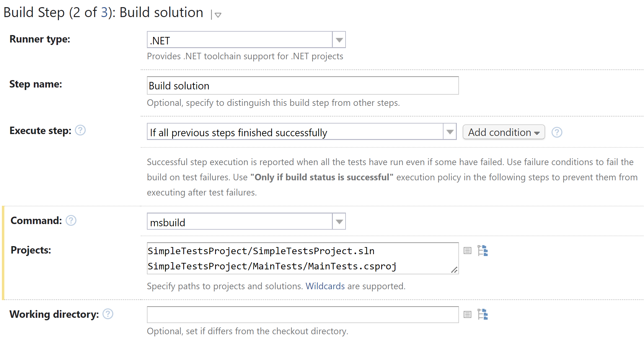The height and width of the screenshot is (342, 644).
Task: Click the build steps count link '3'
Action: pos(104,13)
